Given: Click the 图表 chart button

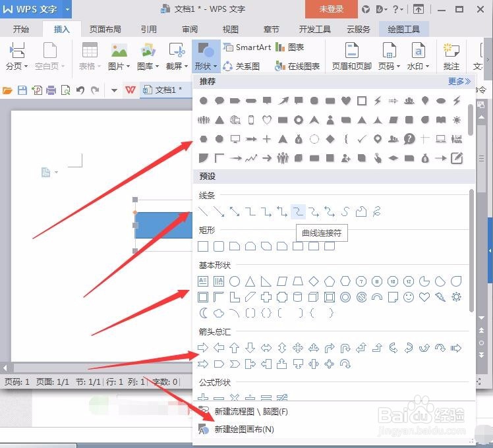Looking at the screenshot, I should pos(290,47).
